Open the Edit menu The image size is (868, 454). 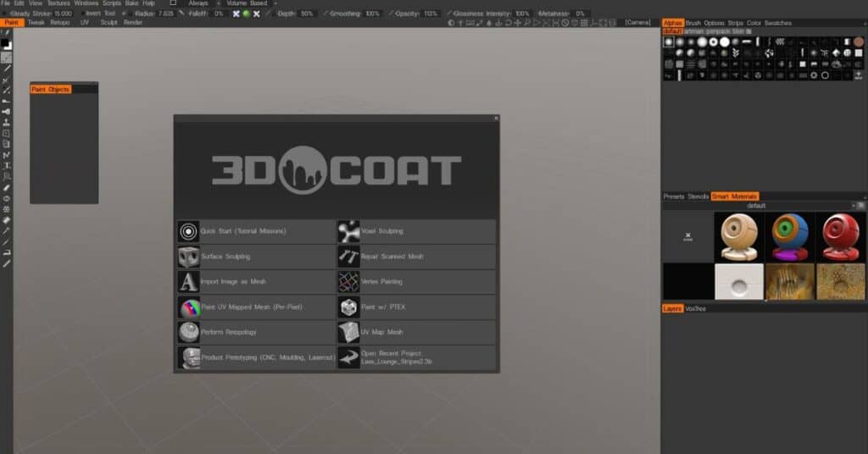19,3
